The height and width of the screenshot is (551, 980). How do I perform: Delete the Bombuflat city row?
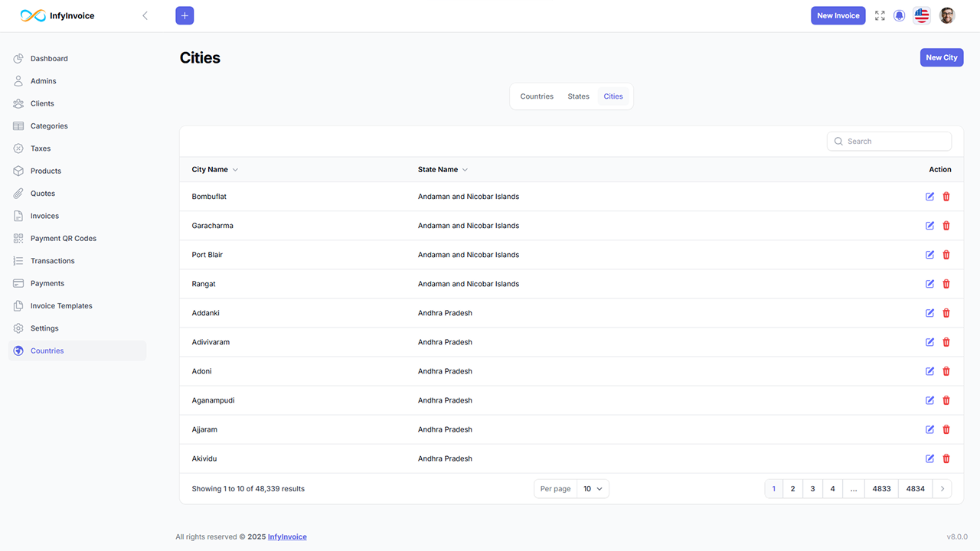click(x=946, y=197)
